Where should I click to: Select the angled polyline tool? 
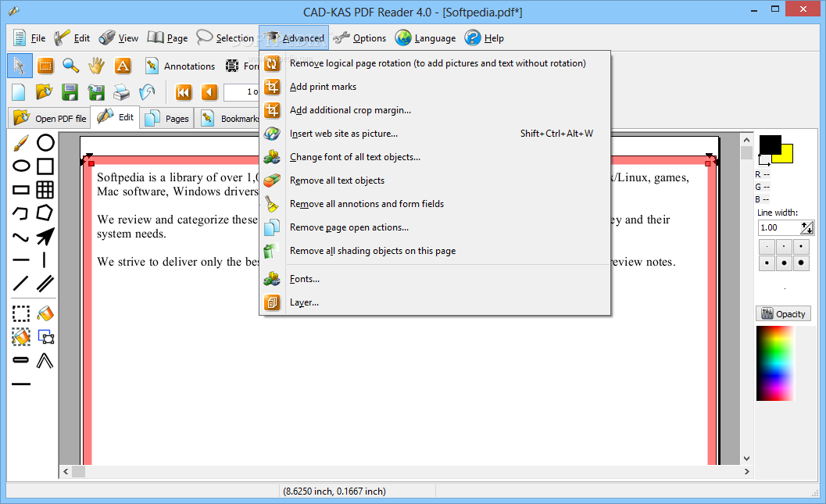45,361
